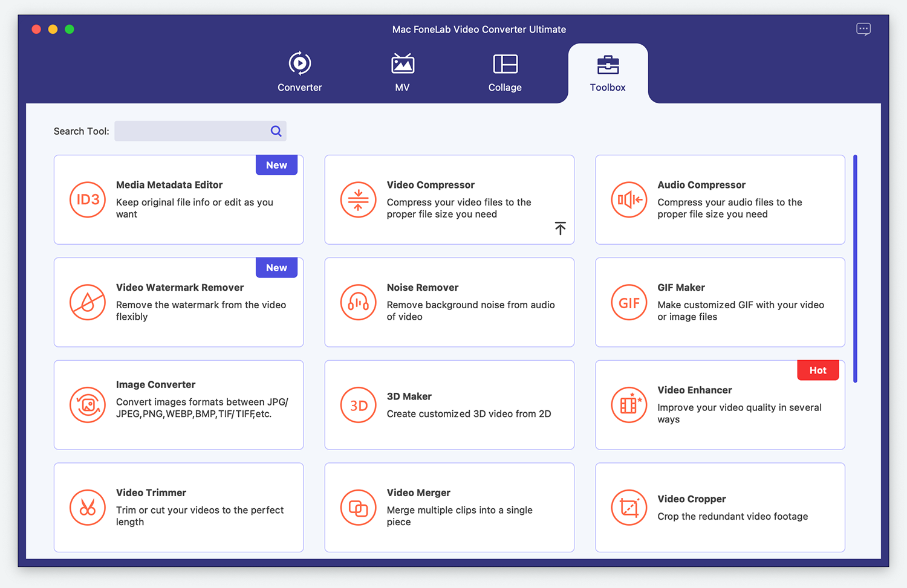Click the vertical scrollbar of the tool list
Image resolution: width=907 pixels, height=588 pixels.
coord(855,269)
